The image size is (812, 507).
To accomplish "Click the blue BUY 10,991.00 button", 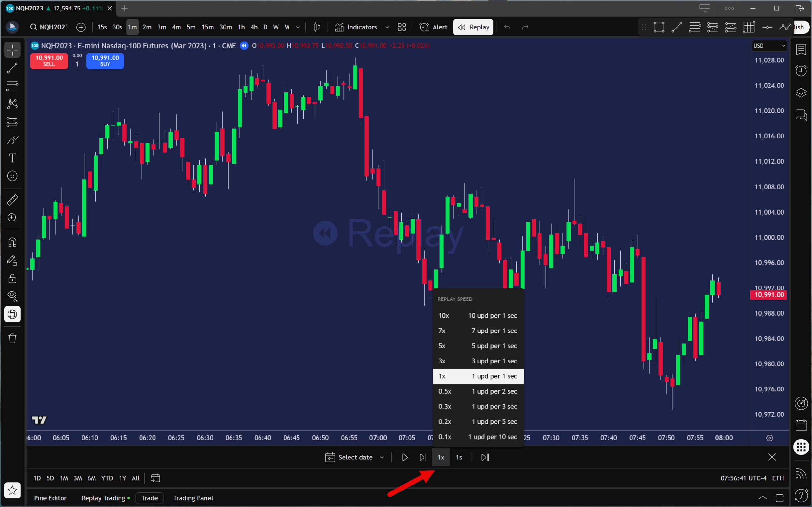I will 105,61.
